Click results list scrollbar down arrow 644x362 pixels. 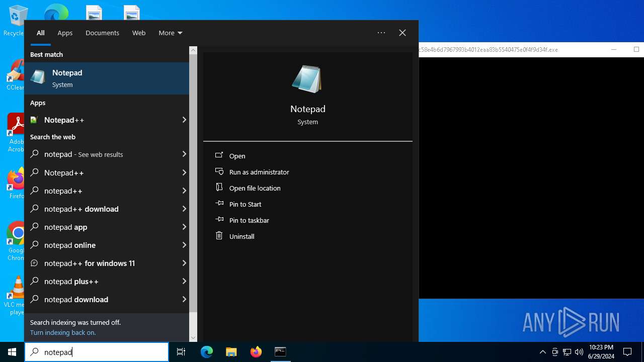click(193, 338)
